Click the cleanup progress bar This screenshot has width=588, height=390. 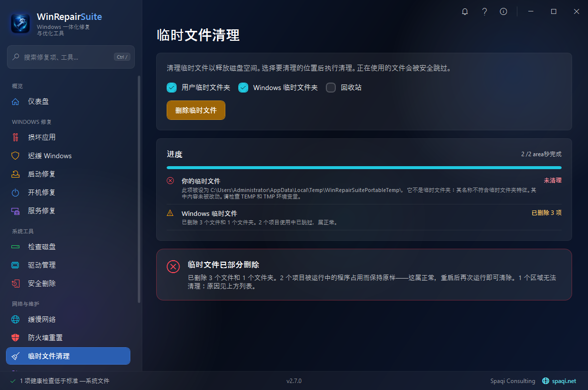pyautogui.click(x=364, y=168)
